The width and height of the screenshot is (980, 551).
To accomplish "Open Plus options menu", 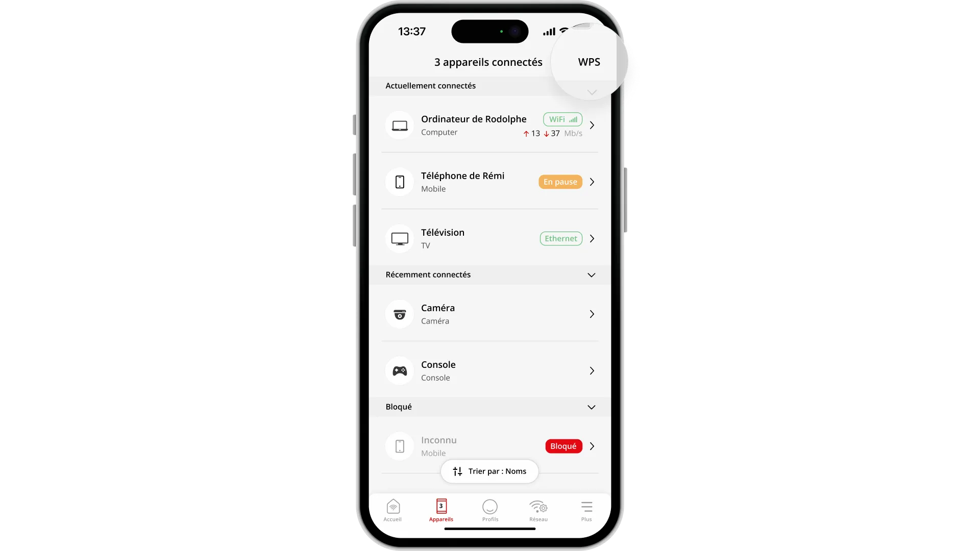I will 586,510.
